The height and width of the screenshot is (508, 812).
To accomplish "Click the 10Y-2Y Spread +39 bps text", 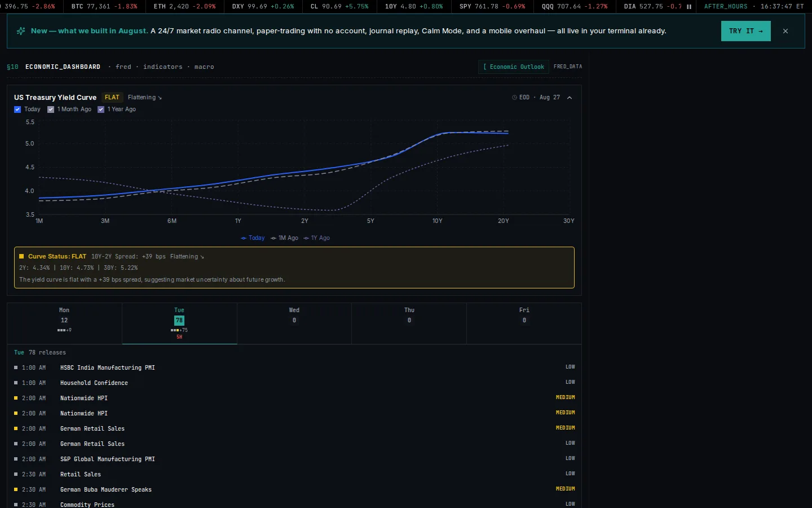I will pyautogui.click(x=129, y=257).
